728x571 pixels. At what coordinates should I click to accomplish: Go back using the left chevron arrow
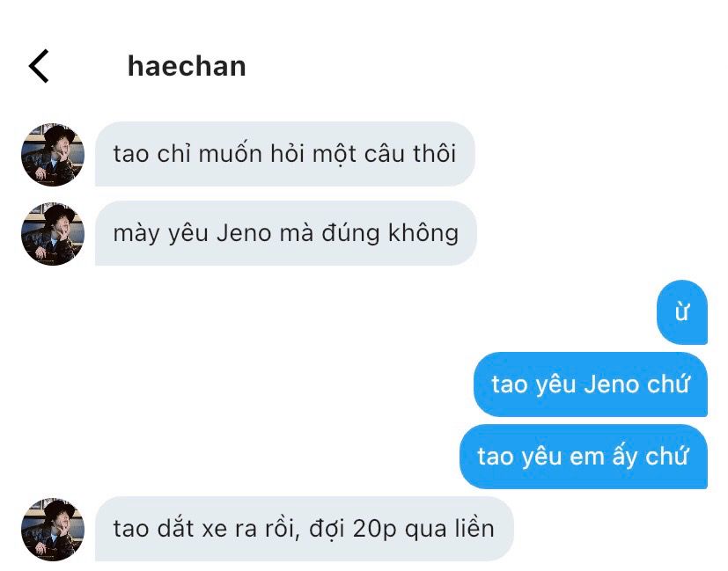39,66
